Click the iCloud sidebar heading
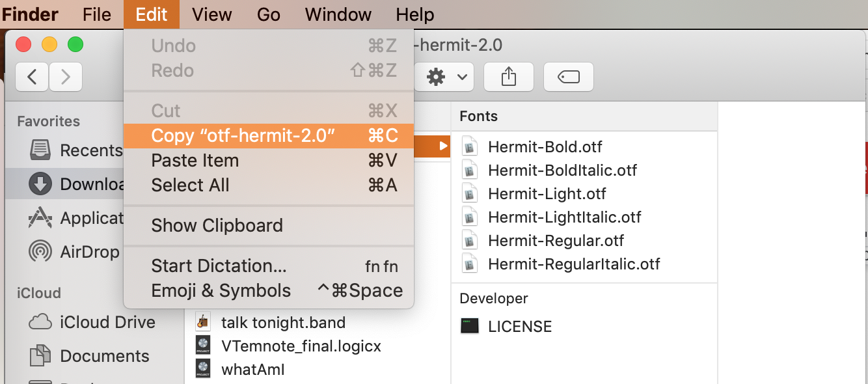Viewport: 868px width, 384px height. 38,293
